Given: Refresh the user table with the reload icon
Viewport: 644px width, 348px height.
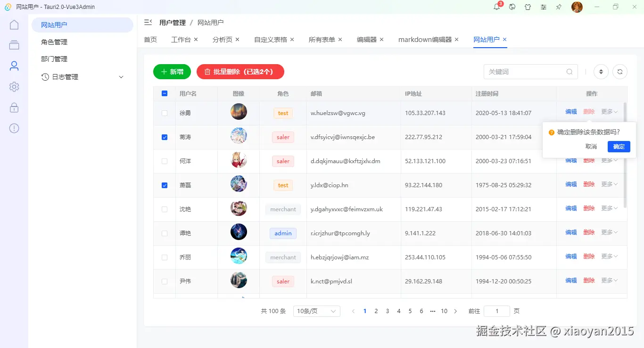Looking at the screenshot, I should click(x=619, y=71).
